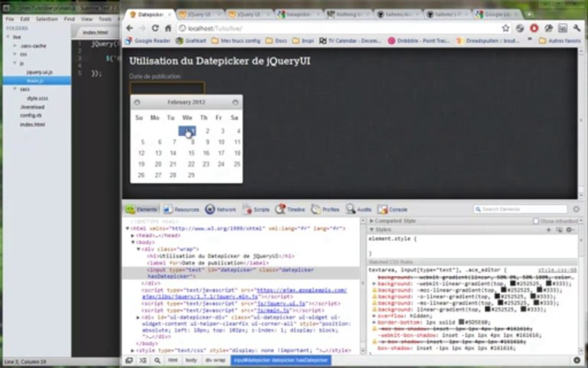
Task: Toggle element state icon in Styles header
Action: point(559,230)
